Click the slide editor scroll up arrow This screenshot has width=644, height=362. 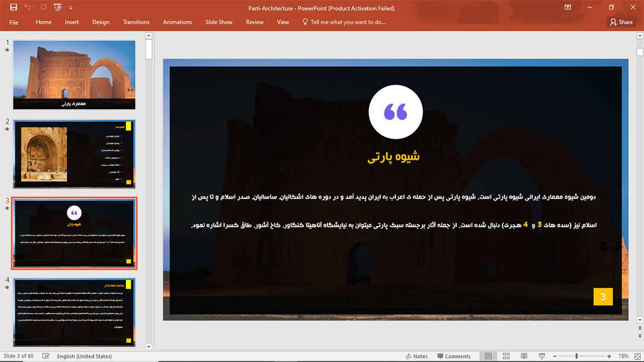(x=640, y=36)
